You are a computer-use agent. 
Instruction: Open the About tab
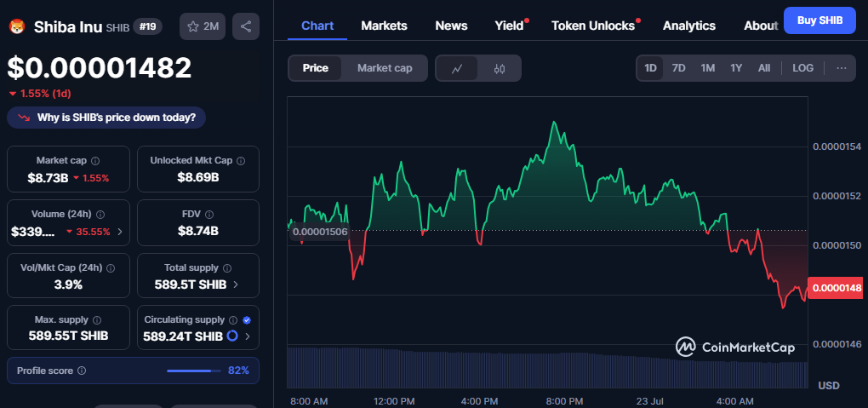(x=761, y=26)
